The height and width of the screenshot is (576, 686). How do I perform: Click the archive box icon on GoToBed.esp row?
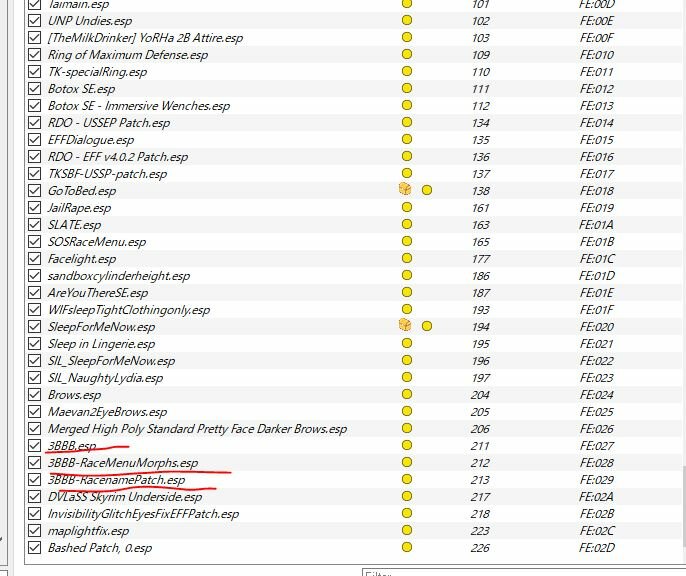(x=405, y=189)
